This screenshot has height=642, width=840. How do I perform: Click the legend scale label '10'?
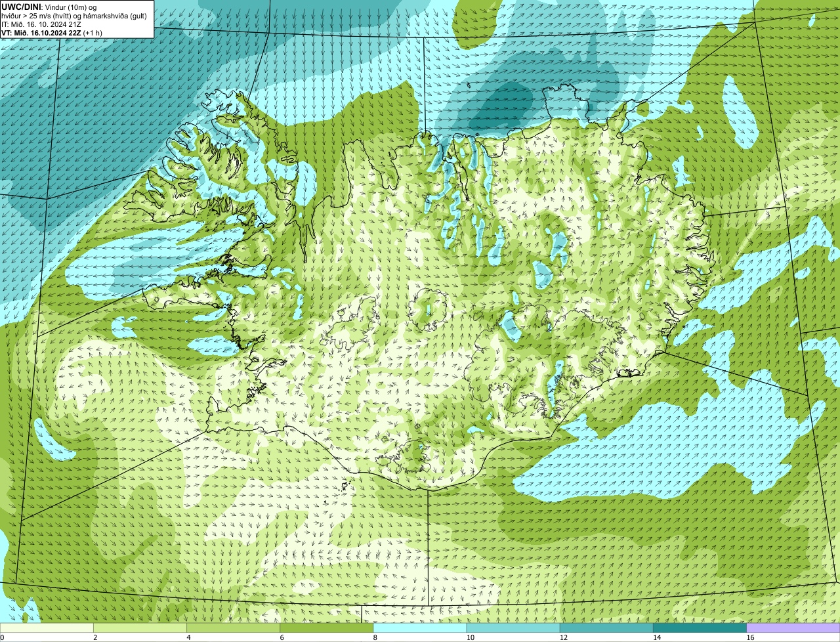pyautogui.click(x=471, y=637)
